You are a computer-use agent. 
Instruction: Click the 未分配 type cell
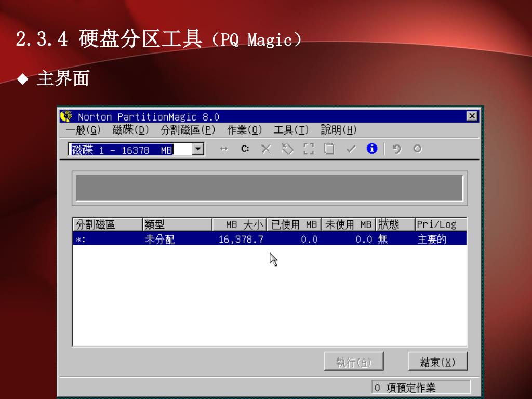coord(159,239)
